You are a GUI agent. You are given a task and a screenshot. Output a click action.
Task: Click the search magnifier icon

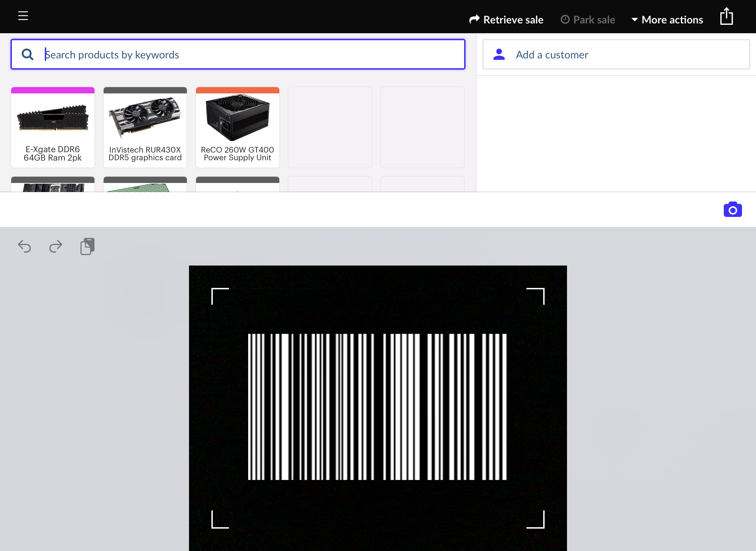(x=28, y=54)
